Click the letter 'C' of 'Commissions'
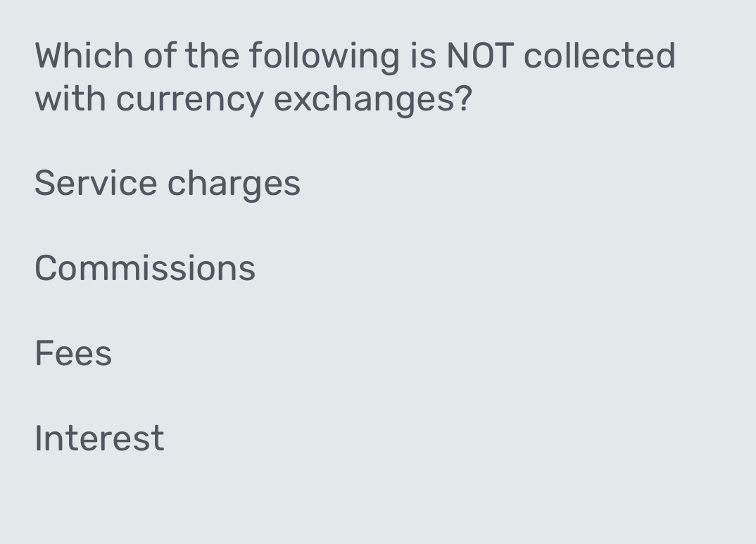This screenshot has height=544, width=756. [45, 268]
